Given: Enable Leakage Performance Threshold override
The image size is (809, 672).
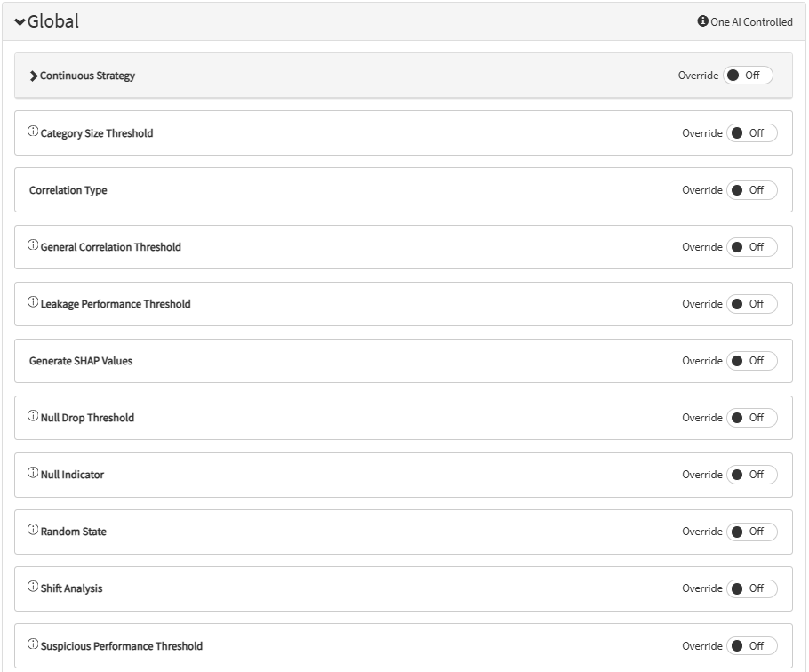Looking at the screenshot, I should coord(751,304).
